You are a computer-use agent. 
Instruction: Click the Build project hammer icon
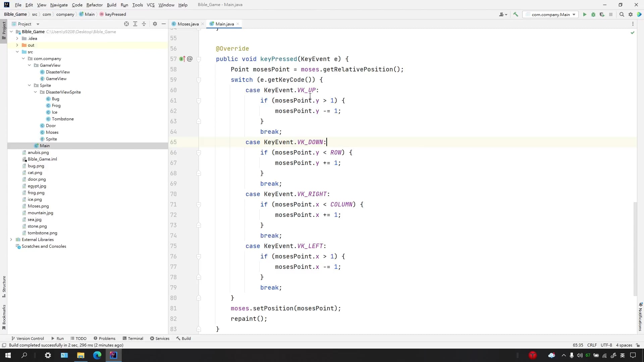pos(516,14)
